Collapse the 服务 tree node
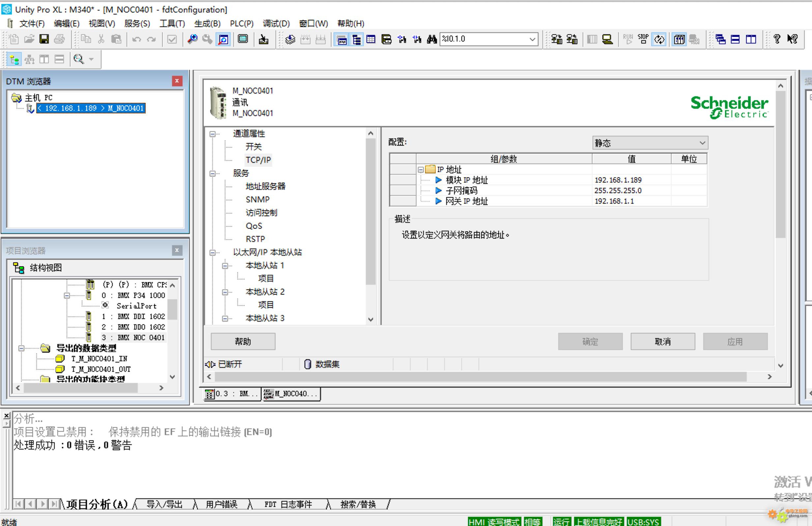This screenshot has width=812, height=526. tap(213, 173)
